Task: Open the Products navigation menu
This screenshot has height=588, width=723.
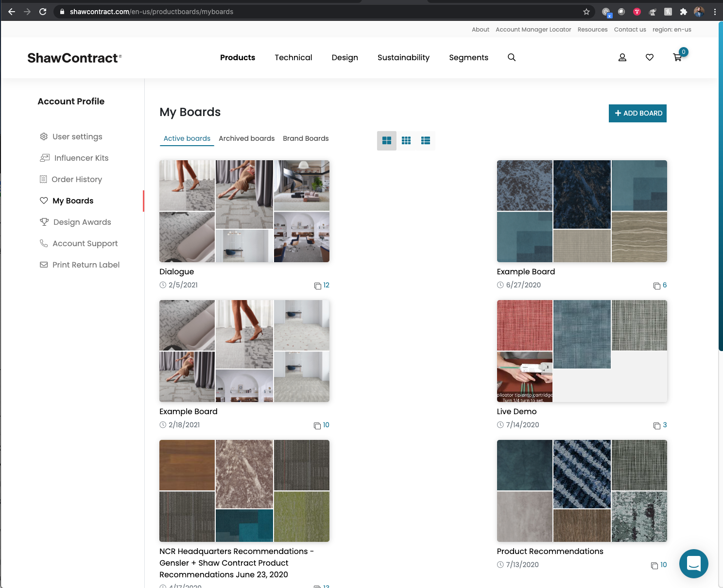Action: coord(238,57)
